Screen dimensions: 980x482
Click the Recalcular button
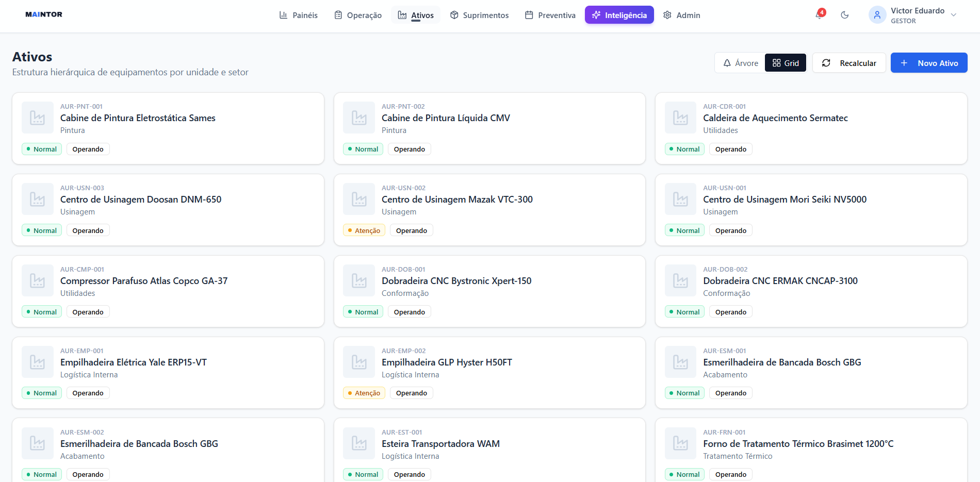(849, 63)
